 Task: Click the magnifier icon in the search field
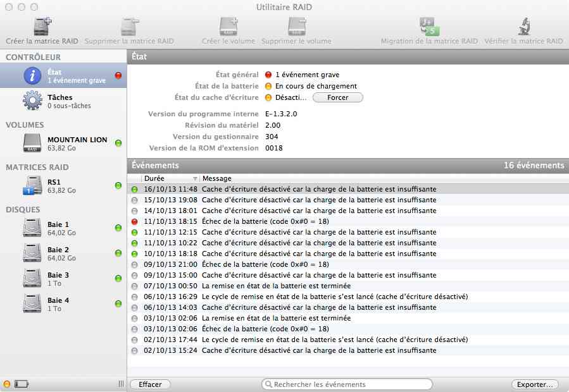[x=268, y=384]
